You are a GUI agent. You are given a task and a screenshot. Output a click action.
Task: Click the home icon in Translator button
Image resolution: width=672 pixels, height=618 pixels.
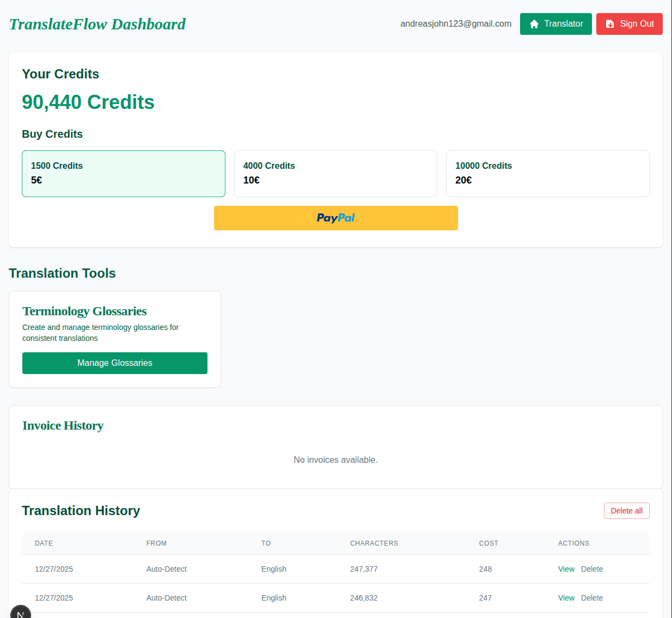534,24
